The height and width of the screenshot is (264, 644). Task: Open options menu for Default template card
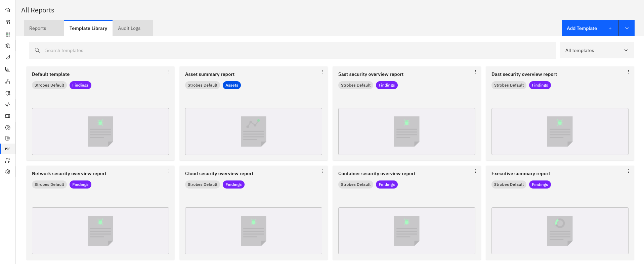click(169, 72)
